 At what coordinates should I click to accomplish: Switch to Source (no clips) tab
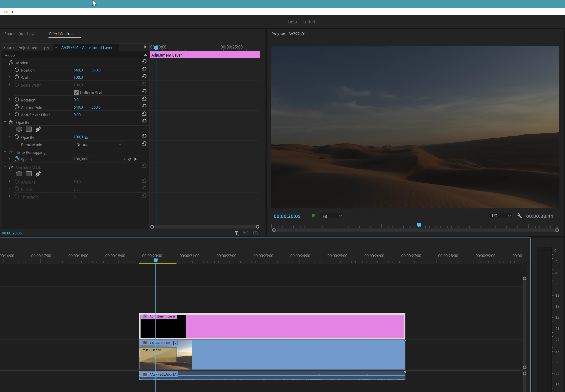[x=19, y=34]
